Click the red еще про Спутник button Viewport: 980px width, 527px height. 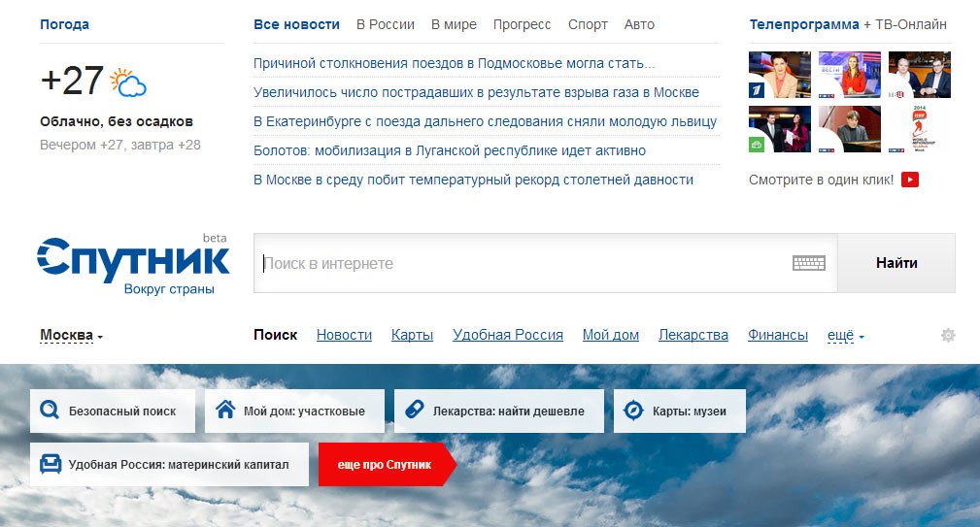(x=387, y=465)
